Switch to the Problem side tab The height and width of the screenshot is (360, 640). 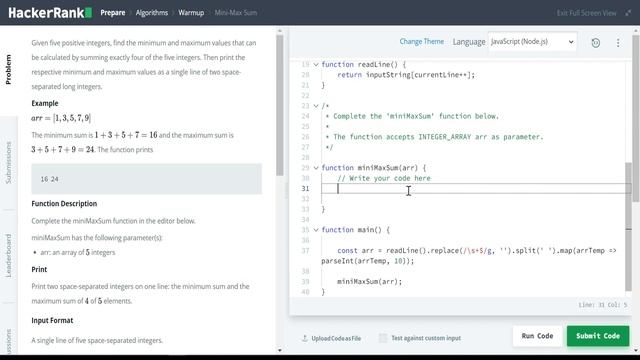click(9, 69)
